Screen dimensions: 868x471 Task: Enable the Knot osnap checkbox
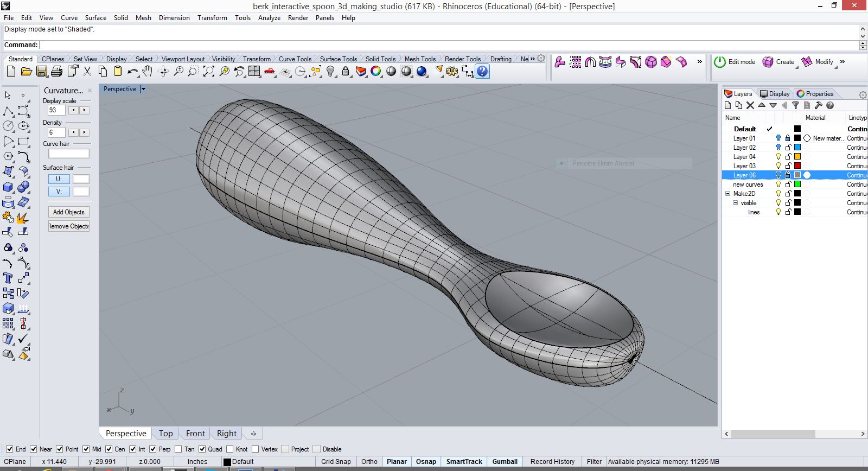pos(230,449)
